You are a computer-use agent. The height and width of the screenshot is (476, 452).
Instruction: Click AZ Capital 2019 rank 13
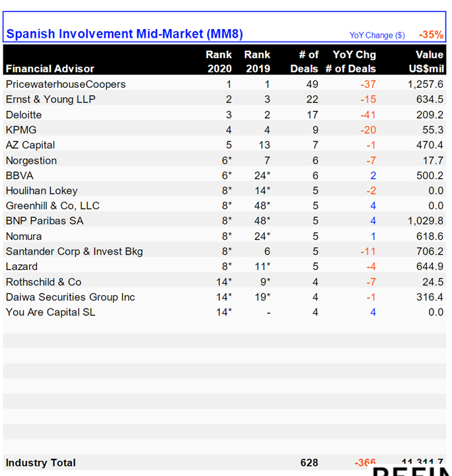pos(264,145)
